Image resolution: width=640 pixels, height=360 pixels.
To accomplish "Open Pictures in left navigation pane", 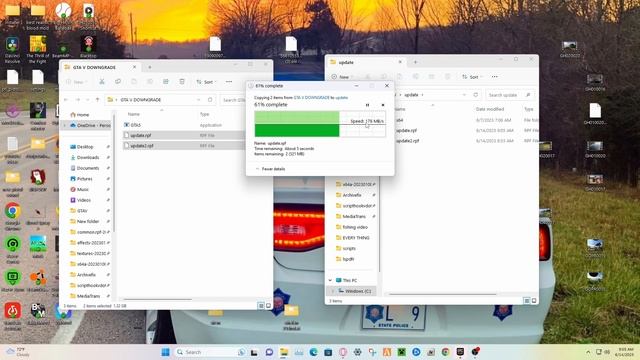I will [84, 179].
